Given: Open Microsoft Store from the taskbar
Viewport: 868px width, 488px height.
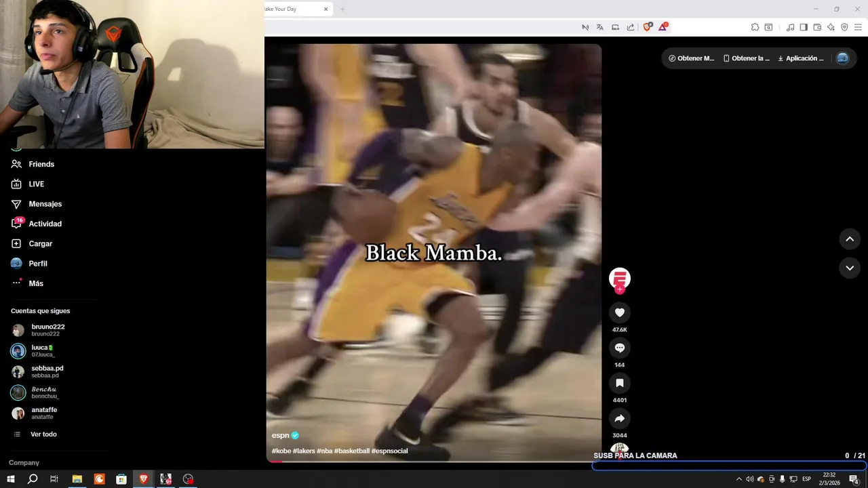Looking at the screenshot, I should (121, 479).
